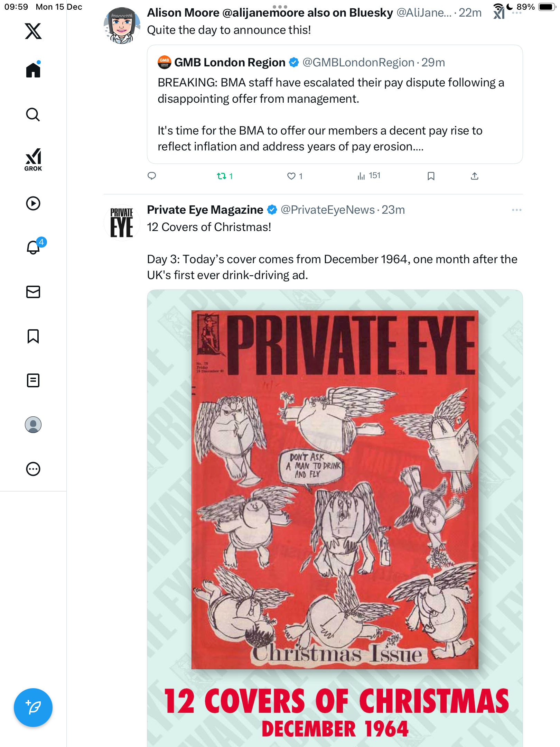This screenshot has width=560, height=747.
Task: Open the Profile icon in sidebar
Action: point(33,425)
